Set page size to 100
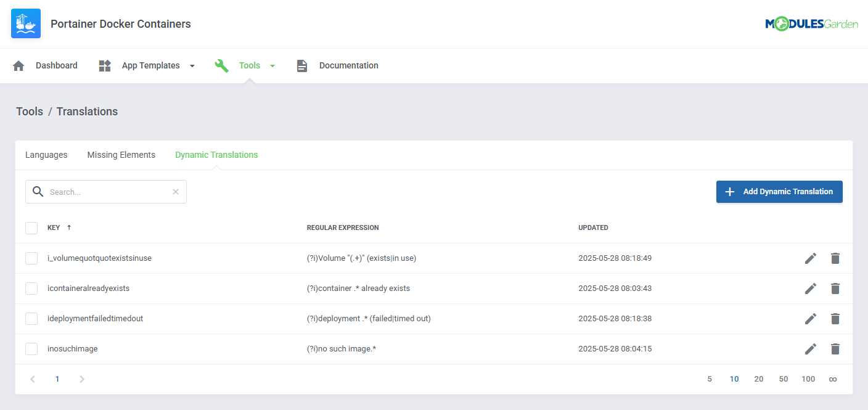The height and width of the screenshot is (410, 868). (808, 379)
